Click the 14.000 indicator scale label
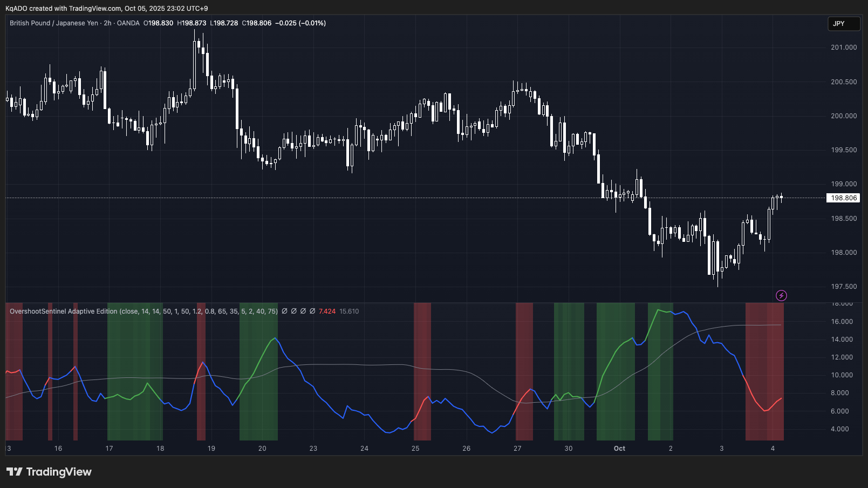868x488 pixels. coord(842,340)
